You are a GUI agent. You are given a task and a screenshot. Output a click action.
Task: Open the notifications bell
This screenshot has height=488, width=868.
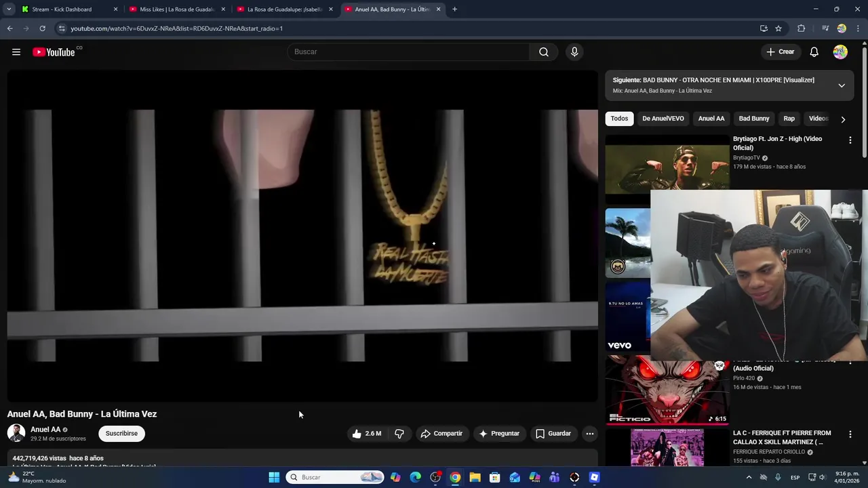tap(814, 52)
